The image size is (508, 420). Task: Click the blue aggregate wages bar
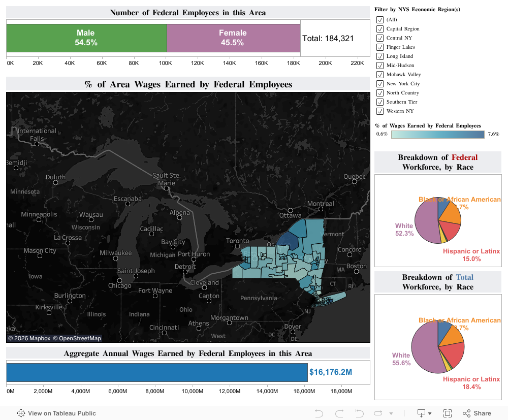(156, 372)
